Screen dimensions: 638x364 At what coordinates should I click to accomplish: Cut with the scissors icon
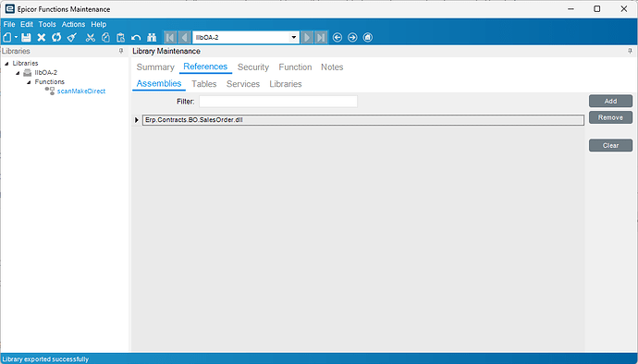point(91,38)
